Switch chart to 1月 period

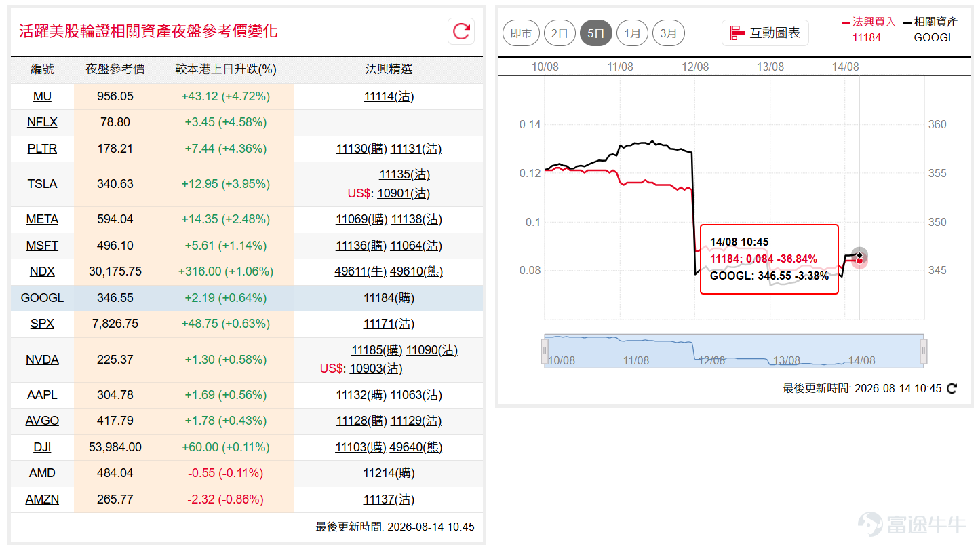click(632, 33)
